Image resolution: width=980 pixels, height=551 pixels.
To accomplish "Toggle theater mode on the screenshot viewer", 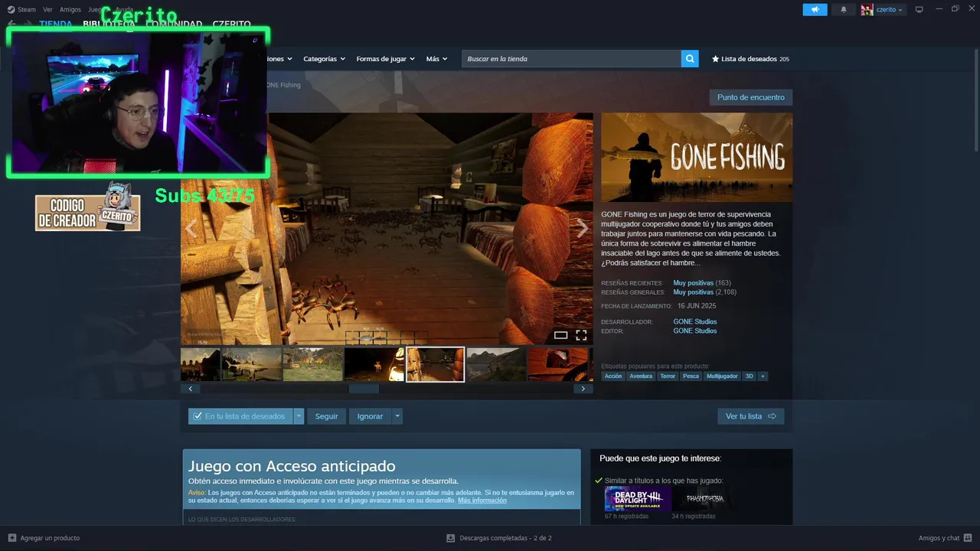I will click(560, 335).
